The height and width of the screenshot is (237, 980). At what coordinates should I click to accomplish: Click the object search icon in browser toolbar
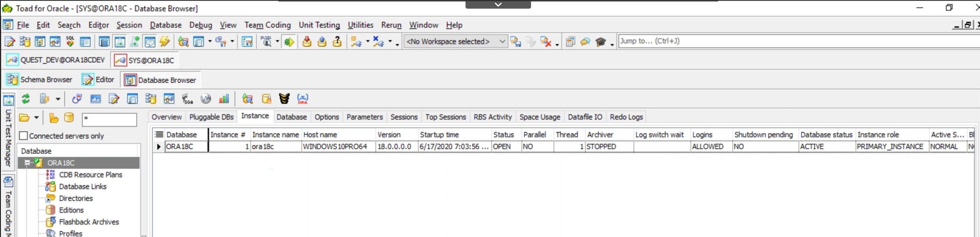click(247, 99)
